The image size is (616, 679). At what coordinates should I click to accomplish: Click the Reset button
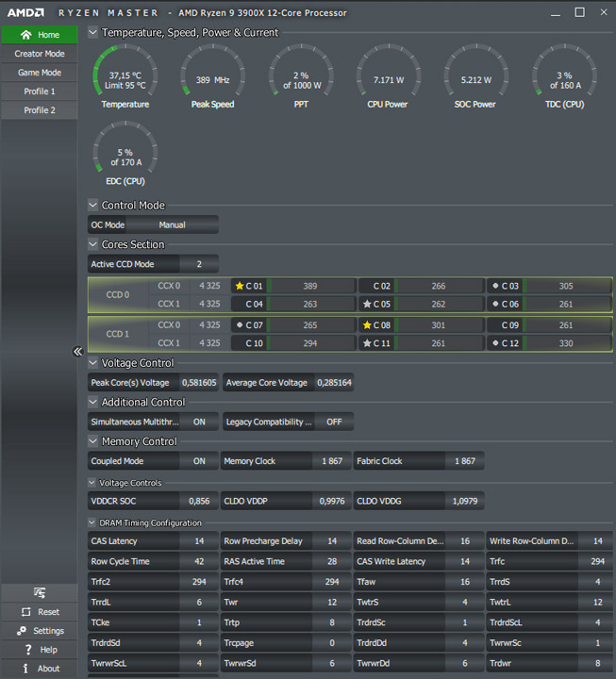click(40, 612)
